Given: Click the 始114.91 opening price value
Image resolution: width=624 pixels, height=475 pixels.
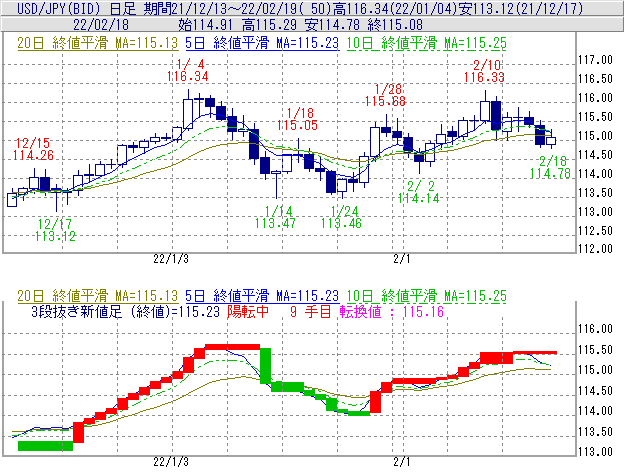Looking at the screenshot, I should 205,25.
